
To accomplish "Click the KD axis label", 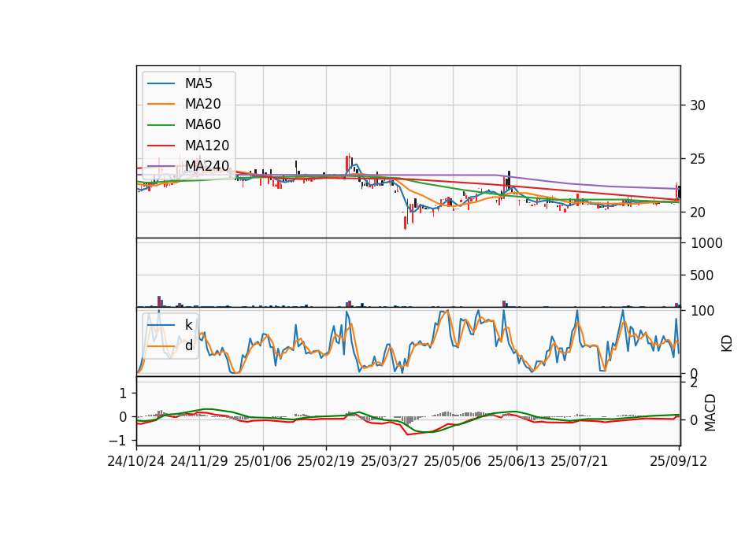I will coord(727,344).
